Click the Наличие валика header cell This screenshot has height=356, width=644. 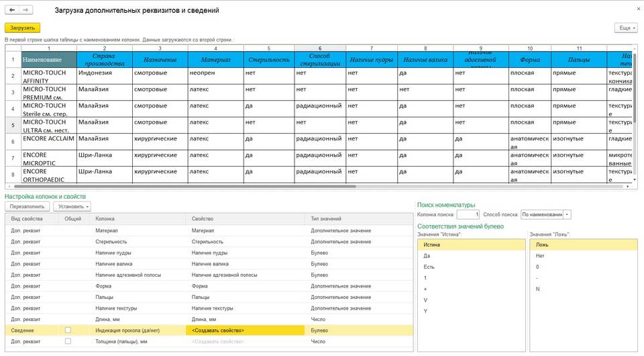tap(425, 60)
